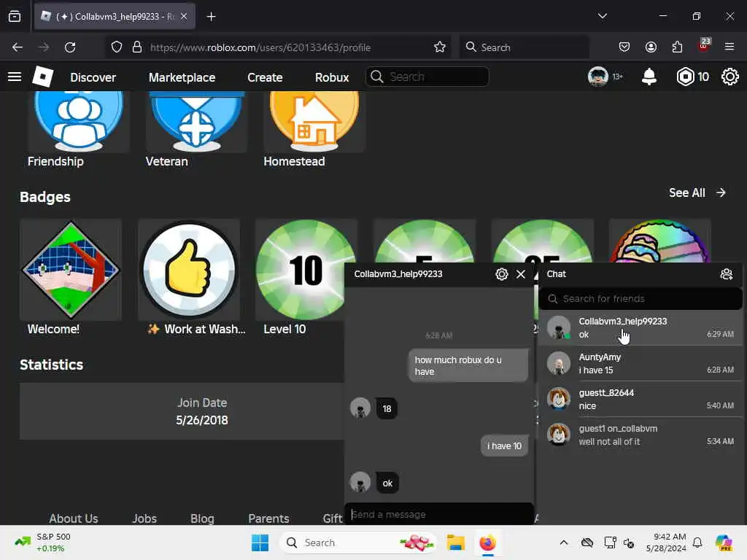Open guestt_82644 conversation in chat list
Image resolution: width=747 pixels, height=560 pixels.
point(640,399)
